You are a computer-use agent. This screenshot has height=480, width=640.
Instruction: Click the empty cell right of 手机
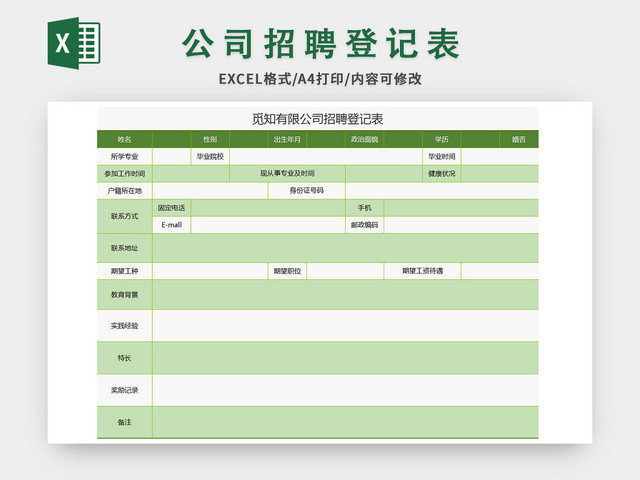click(461, 208)
